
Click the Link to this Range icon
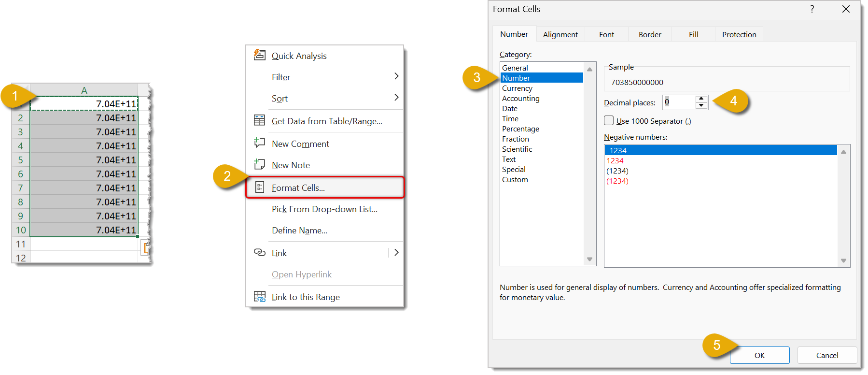[x=260, y=296]
